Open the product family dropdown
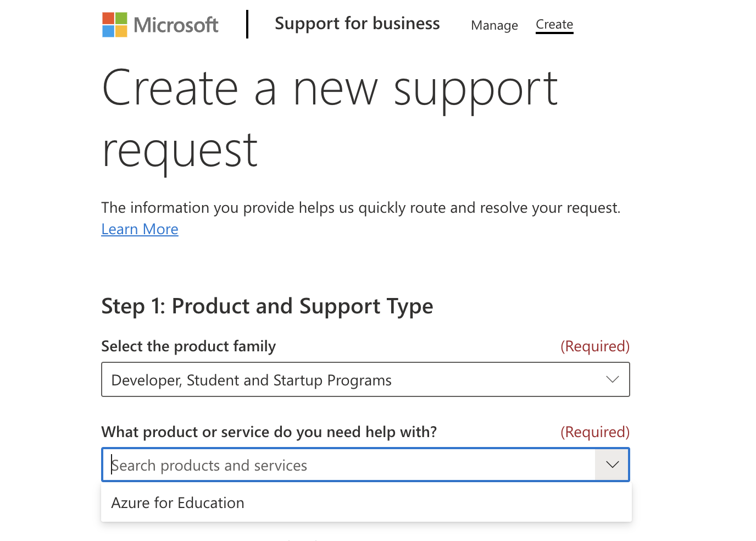The width and height of the screenshot is (756, 541). coord(365,379)
